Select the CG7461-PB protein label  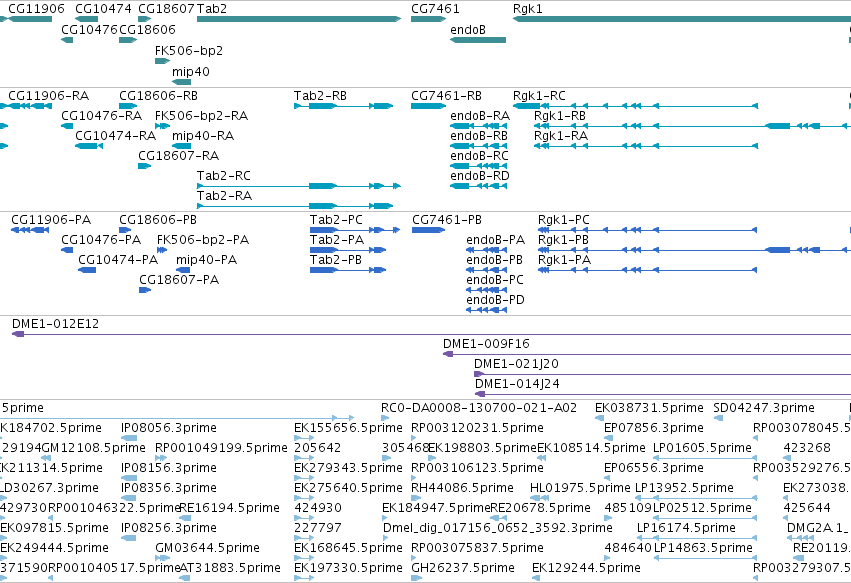pyautogui.click(x=447, y=220)
